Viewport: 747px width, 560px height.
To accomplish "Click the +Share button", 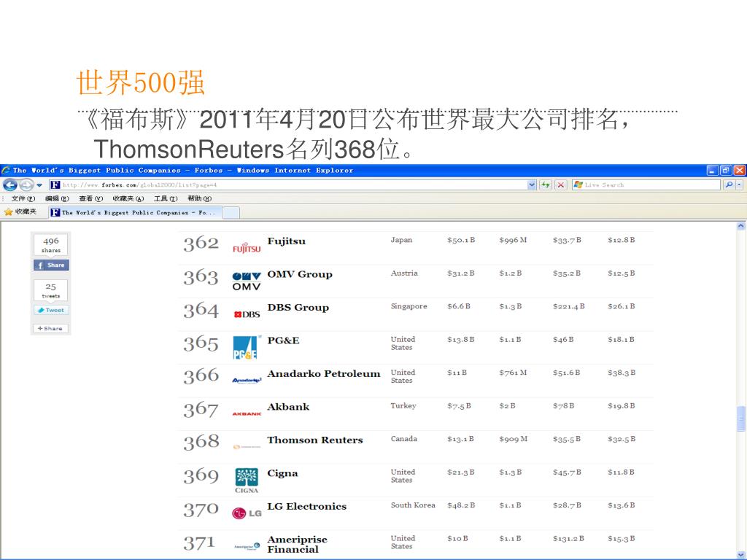I will click(x=50, y=329).
